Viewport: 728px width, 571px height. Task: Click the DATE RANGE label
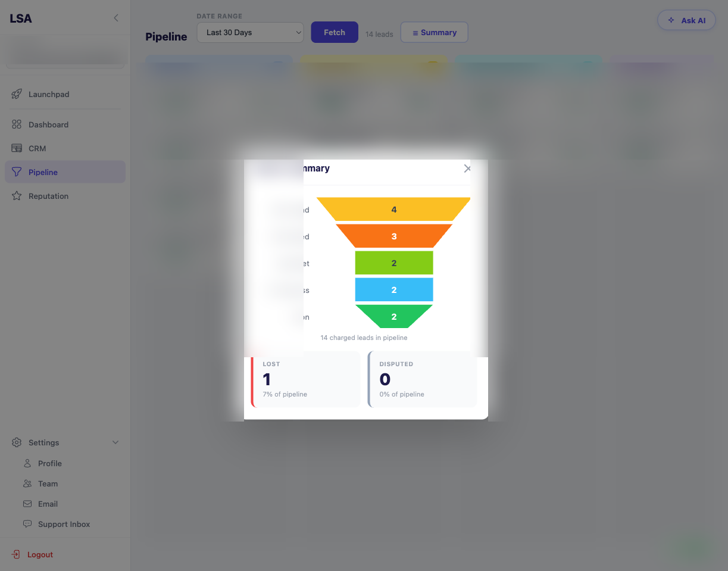(220, 16)
